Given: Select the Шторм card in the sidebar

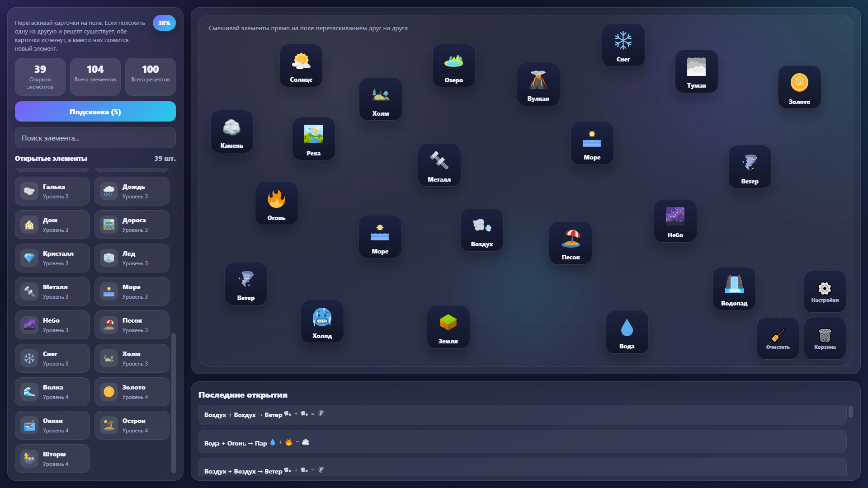Looking at the screenshot, I should click(52, 458).
